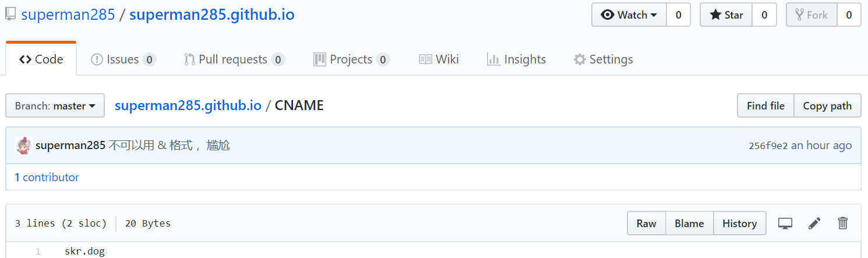Click the repository book icon
The height and width of the screenshot is (258, 868).
[10, 15]
